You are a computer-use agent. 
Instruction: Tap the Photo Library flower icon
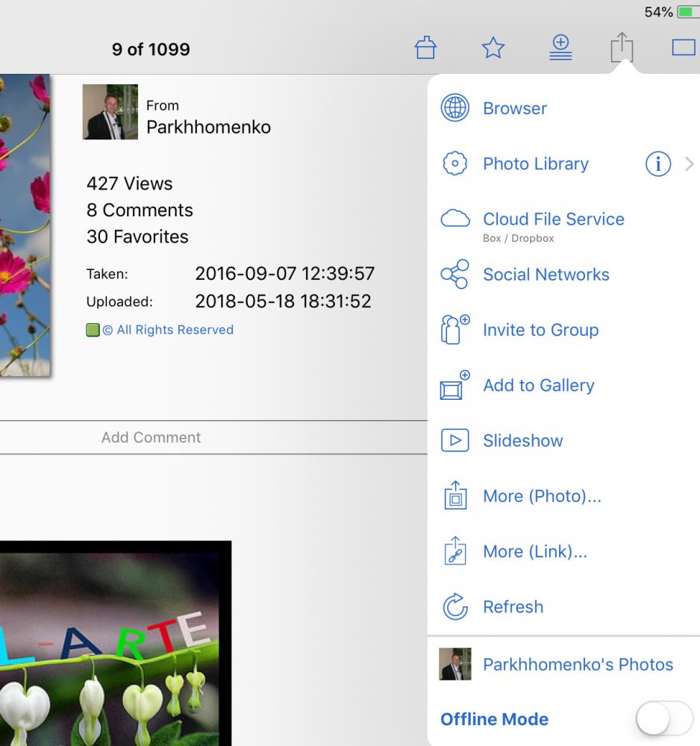tap(455, 163)
